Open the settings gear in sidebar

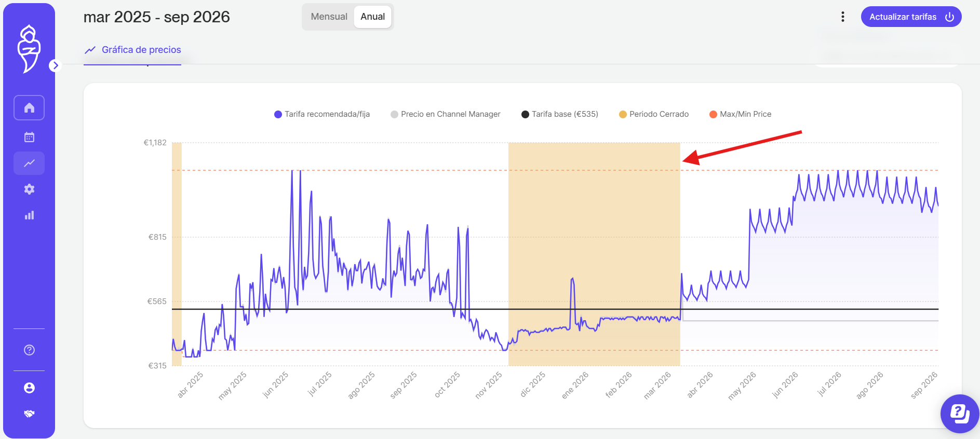pyautogui.click(x=29, y=189)
